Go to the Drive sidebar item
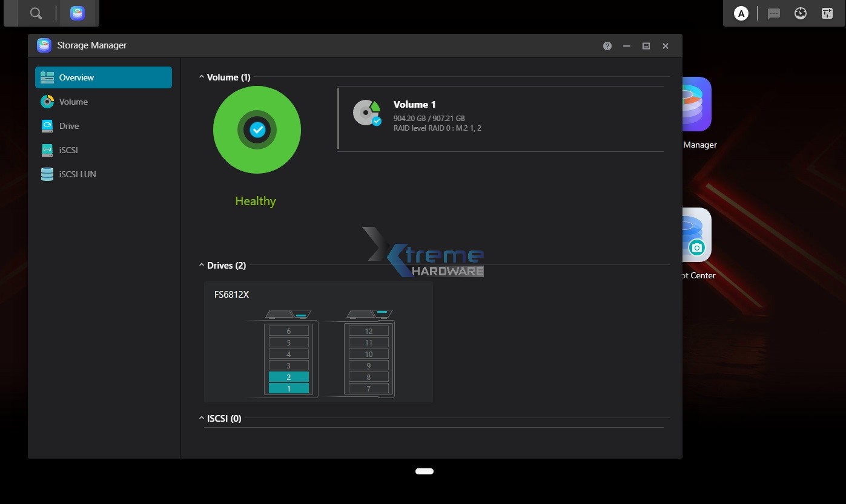 tap(69, 126)
